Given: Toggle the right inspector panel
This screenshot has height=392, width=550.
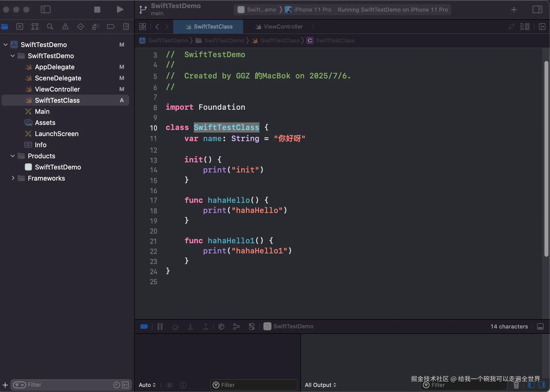Looking at the screenshot, I should click(x=537, y=10).
